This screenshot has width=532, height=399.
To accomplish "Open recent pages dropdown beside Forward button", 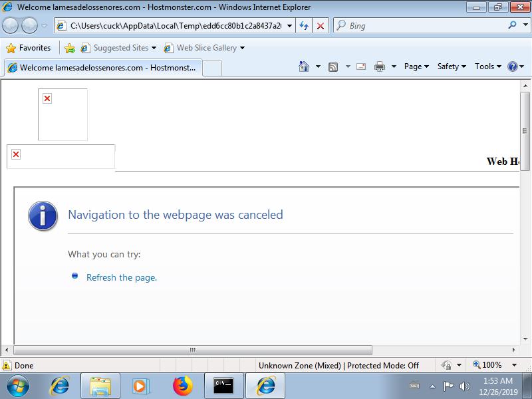I will 44,26.
